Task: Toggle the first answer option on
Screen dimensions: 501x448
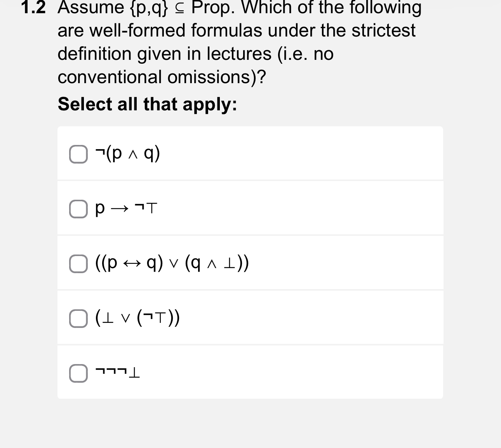Action: [78, 154]
